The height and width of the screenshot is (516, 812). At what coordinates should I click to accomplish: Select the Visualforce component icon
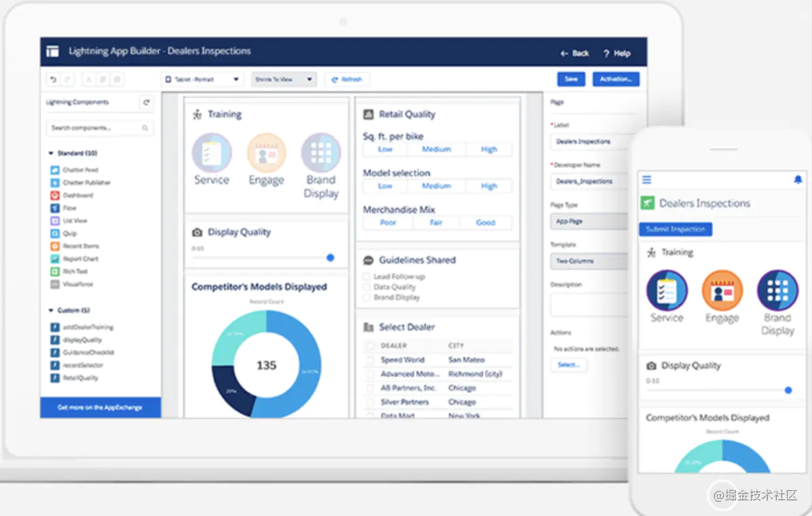[55, 284]
